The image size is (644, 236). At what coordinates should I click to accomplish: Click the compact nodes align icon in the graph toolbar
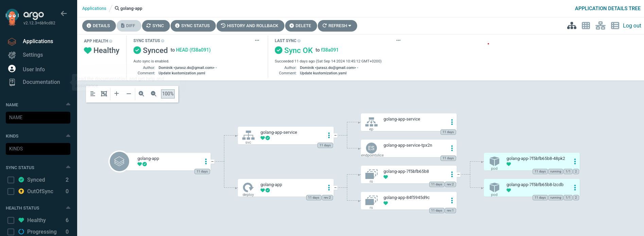[92, 94]
